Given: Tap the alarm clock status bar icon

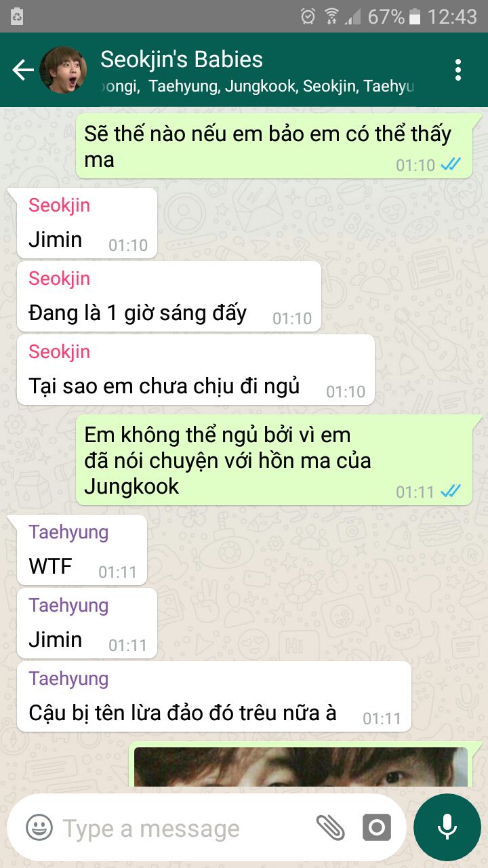Looking at the screenshot, I should [x=308, y=16].
